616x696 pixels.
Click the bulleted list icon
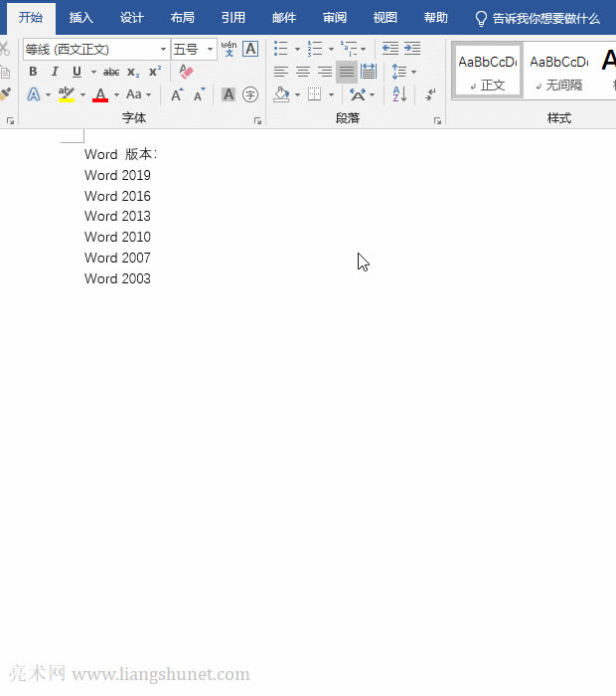tap(281, 49)
